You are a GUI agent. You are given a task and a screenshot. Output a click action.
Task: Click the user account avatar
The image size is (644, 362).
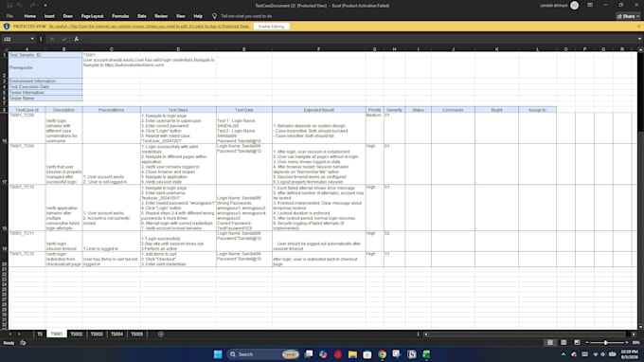(x=574, y=6)
